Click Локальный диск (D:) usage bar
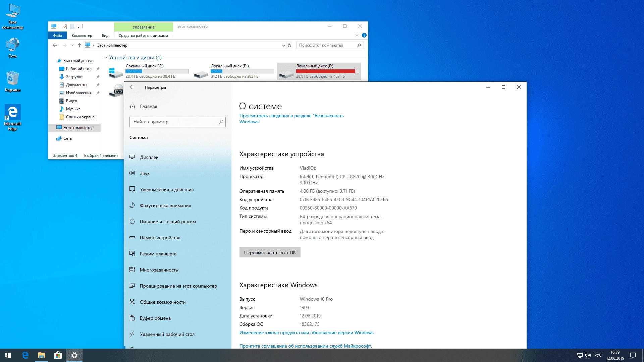The image size is (644, 362). (242, 71)
